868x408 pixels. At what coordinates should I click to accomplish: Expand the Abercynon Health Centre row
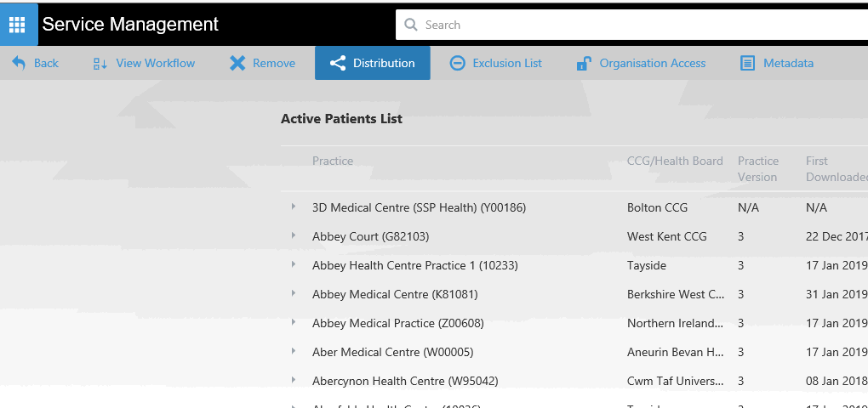pyautogui.click(x=293, y=380)
